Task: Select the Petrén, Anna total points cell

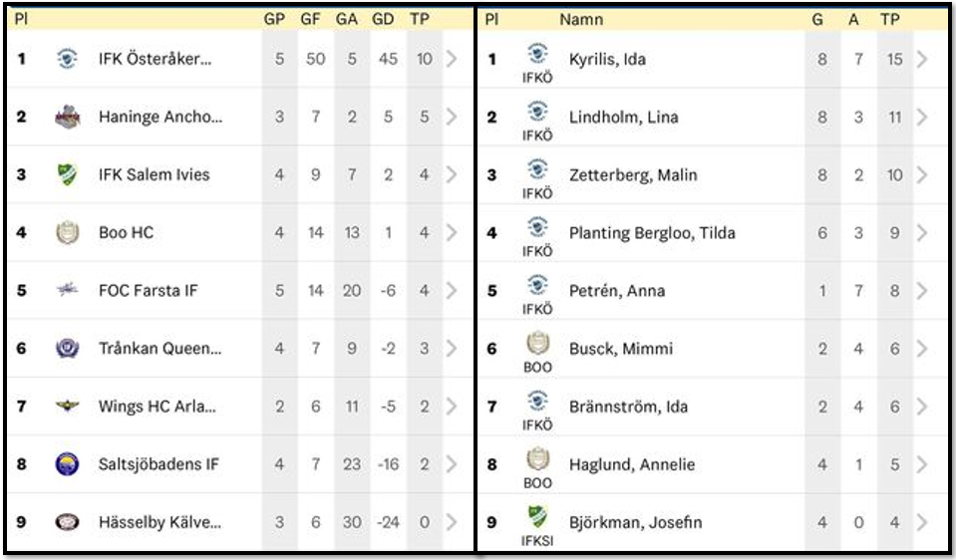Action: point(894,291)
